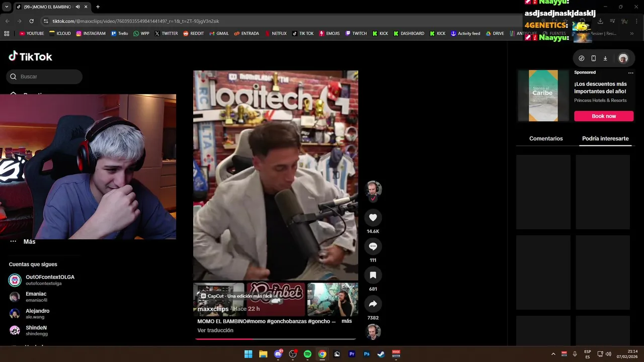Viewport: 644px width, 362px height.
Task: Open the INSTAGRAM bookmark
Action: click(x=91, y=34)
